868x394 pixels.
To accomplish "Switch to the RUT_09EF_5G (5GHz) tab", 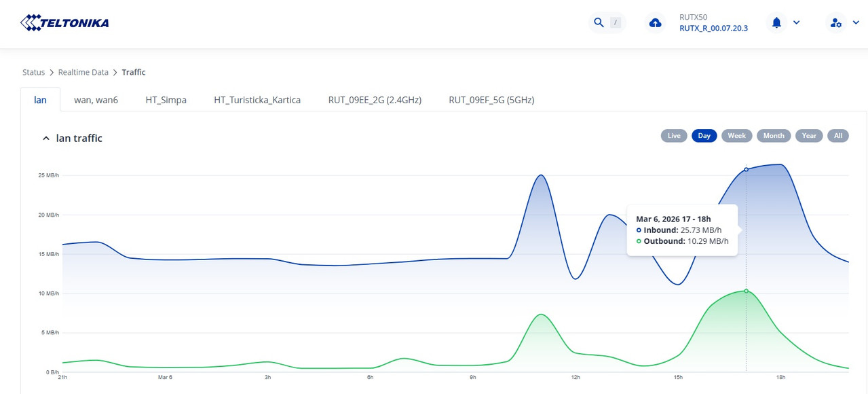I will tap(491, 100).
